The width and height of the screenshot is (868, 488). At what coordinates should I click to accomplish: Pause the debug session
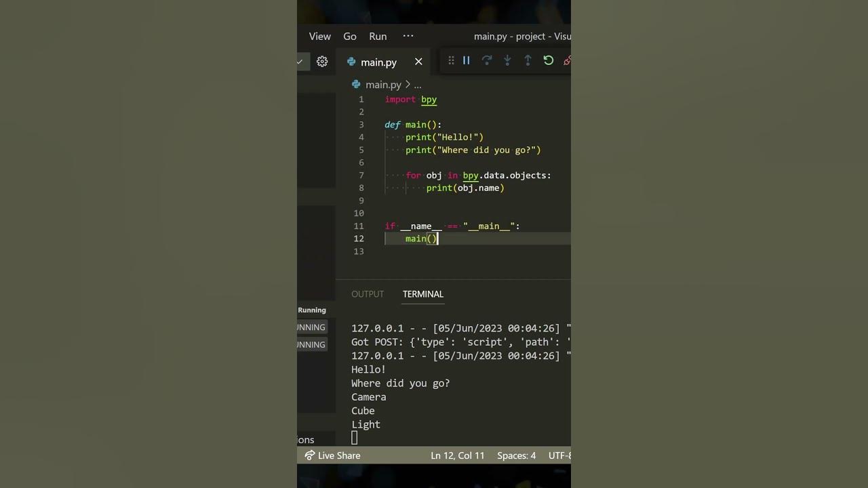coord(467,60)
